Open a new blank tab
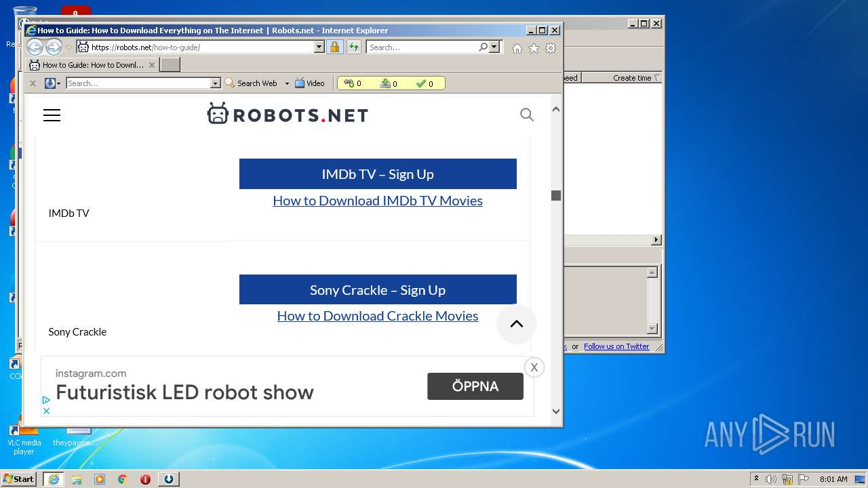Viewport: 868px width, 488px height. click(170, 64)
